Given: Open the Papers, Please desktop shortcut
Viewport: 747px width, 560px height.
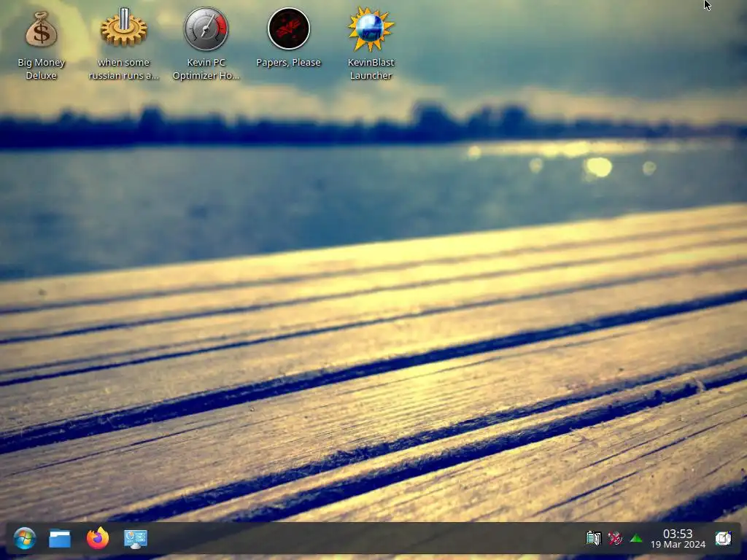Looking at the screenshot, I should [288, 28].
